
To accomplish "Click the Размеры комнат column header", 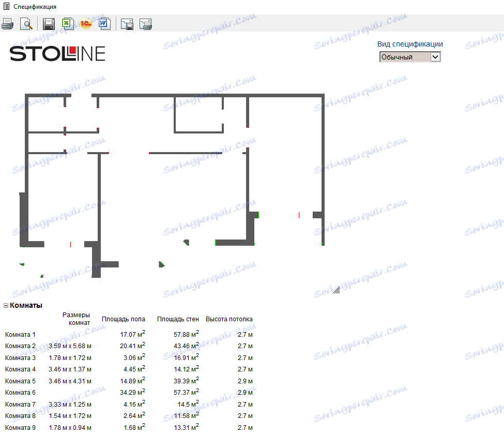I will (76, 319).
